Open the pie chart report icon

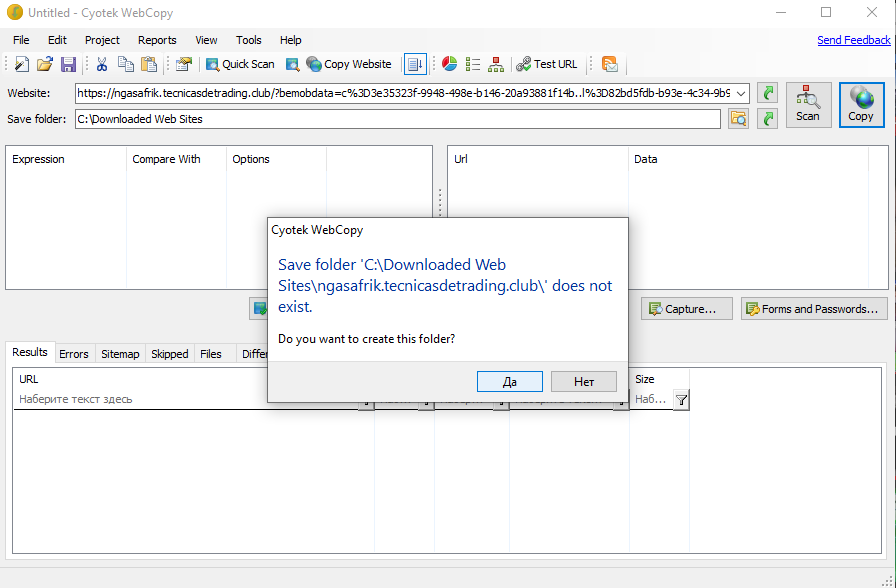coord(450,64)
